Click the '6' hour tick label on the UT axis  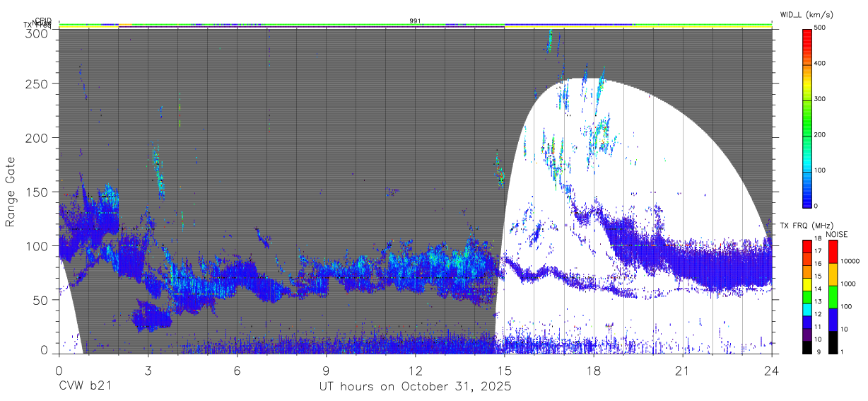[x=237, y=371]
